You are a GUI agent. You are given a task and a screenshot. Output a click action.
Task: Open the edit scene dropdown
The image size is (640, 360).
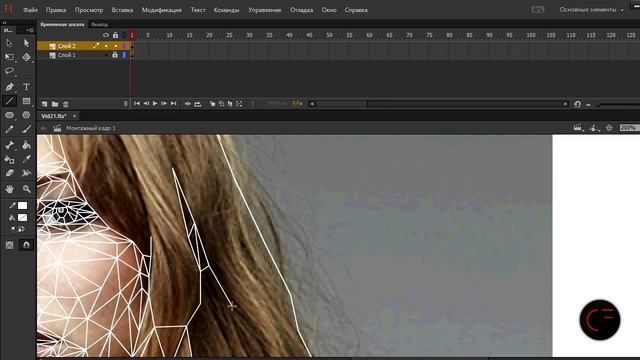click(578, 128)
